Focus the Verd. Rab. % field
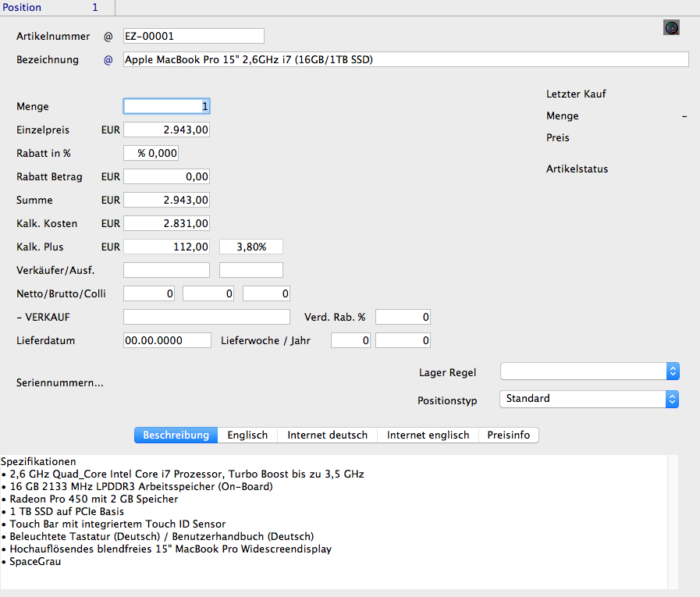Screen dimensions: 700x597 pyautogui.click(x=403, y=318)
